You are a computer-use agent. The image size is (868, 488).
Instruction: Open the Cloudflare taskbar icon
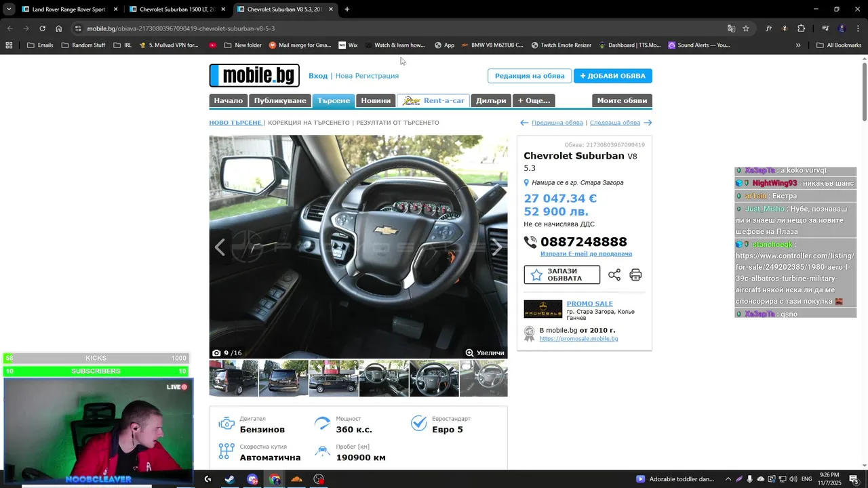(x=296, y=479)
